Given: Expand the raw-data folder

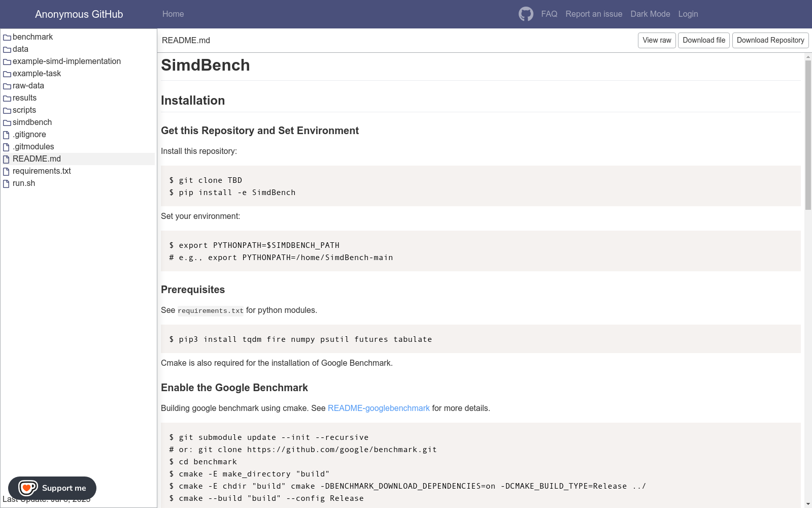Looking at the screenshot, I should click(x=28, y=86).
